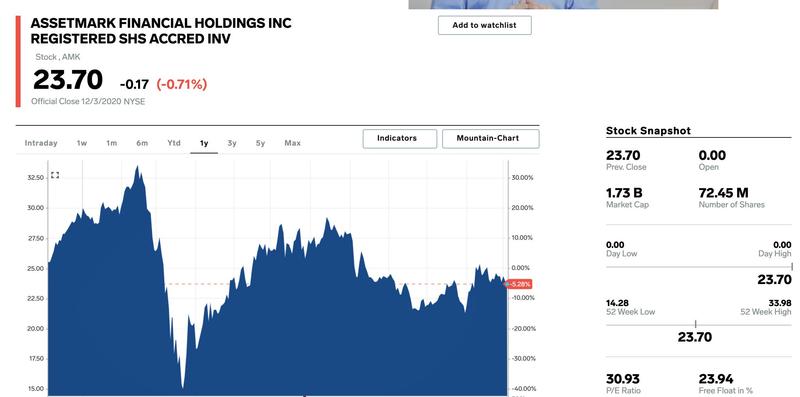
Task: Show the Ytd chart range
Action: (174, 143)
